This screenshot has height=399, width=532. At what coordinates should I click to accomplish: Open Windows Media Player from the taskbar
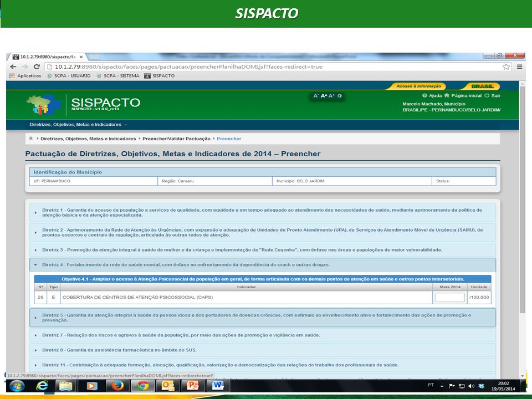pyautogui.click(x=91, y=386)
